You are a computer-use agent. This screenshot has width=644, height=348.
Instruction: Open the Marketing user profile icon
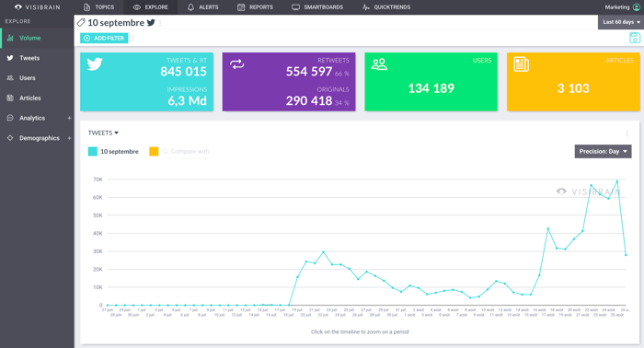(637, 7)
